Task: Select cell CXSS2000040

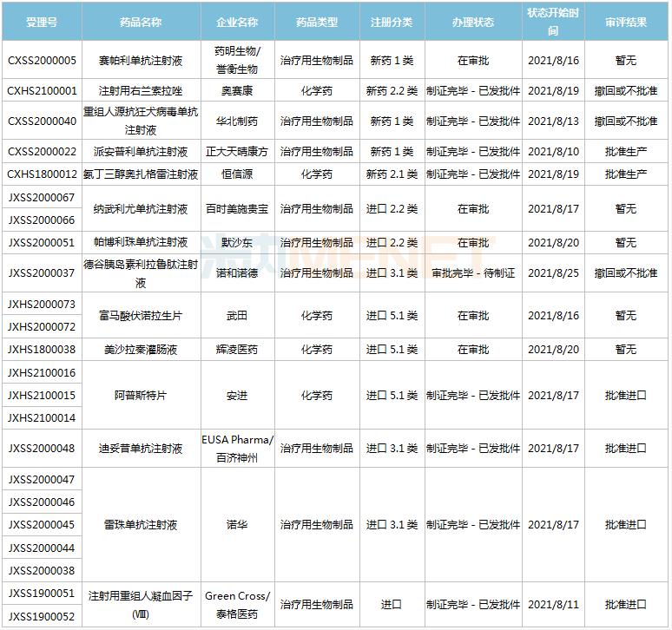Action: (42, 121)
